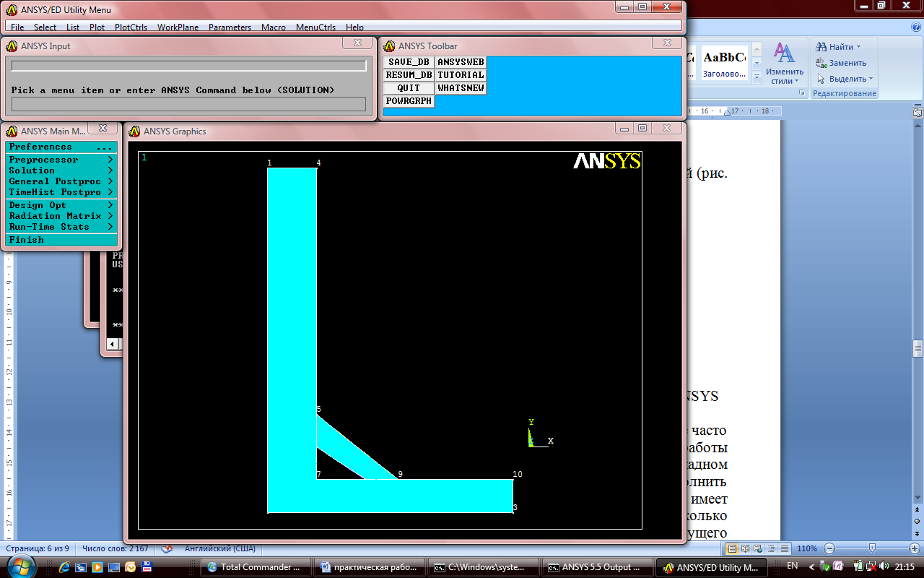
Task: Switch to Total Commander taskbar button
Action: click(257, 567)
